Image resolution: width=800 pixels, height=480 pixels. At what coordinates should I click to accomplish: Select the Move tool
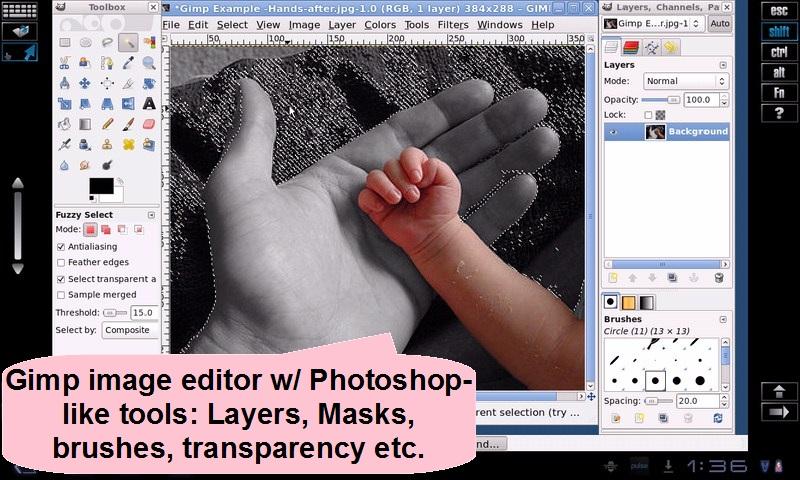[85, 83]
